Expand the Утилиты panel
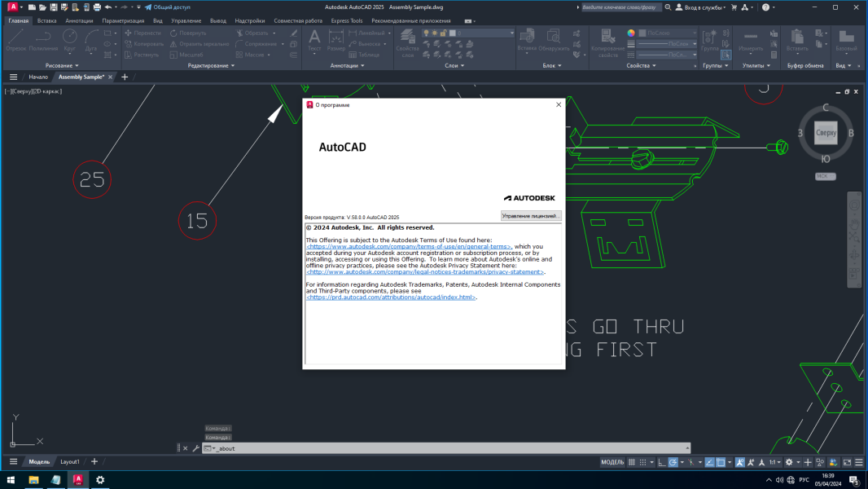 756,66
